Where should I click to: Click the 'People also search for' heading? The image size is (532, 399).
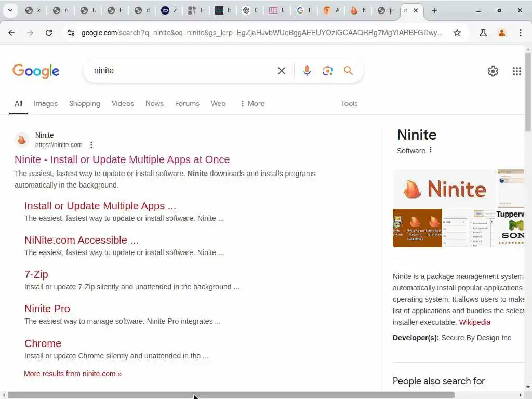438,381
